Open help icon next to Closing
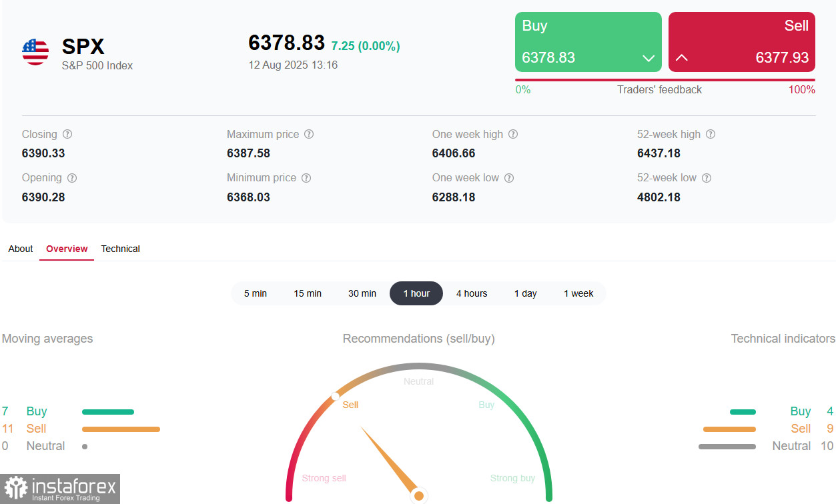Image resolution: width=836 pixels, height=504 pixels. coord(67,134)
